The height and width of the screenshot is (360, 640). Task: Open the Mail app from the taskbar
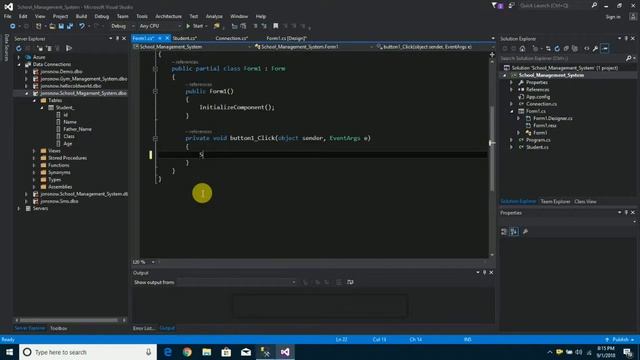[246, 352]
